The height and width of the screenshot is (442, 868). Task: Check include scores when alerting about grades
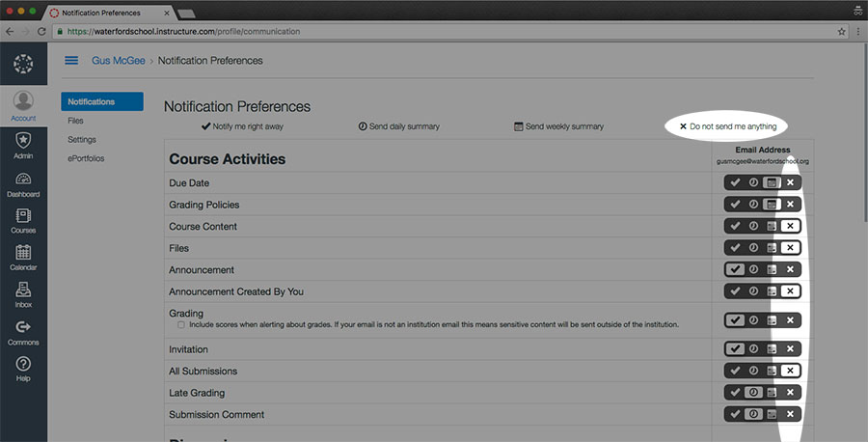[x=181, y=325]
